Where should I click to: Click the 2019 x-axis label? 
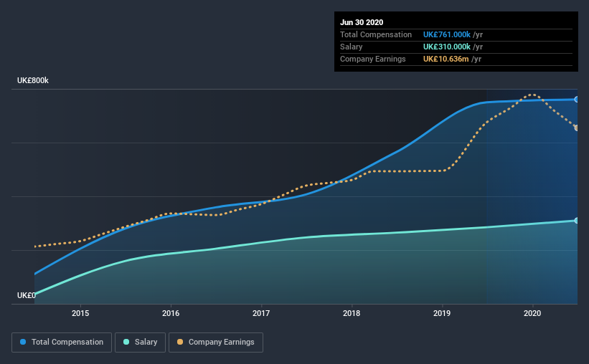pyautogui.click(x=442, y=313)
